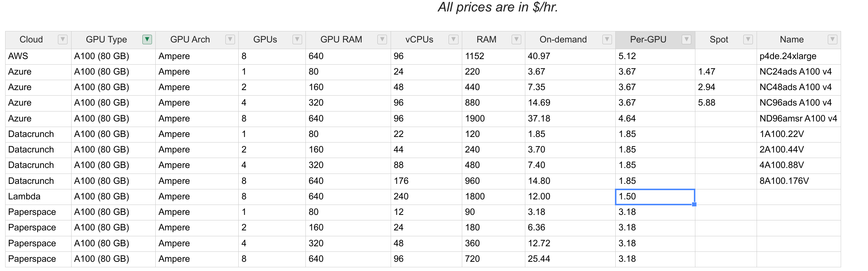Screen dimensions: 868x271
Task: Expand the Per-GPU filter dropdown
Action: point(687,40)
